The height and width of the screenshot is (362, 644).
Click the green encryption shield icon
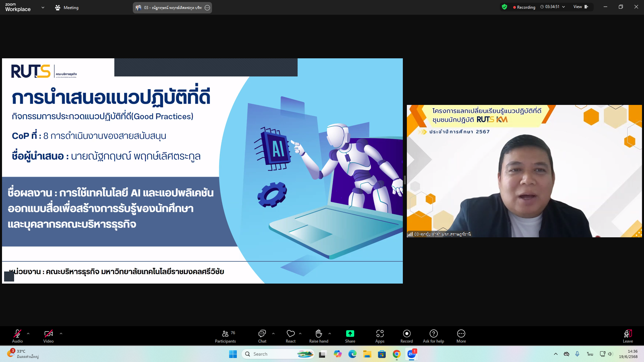tap(504, 7)
